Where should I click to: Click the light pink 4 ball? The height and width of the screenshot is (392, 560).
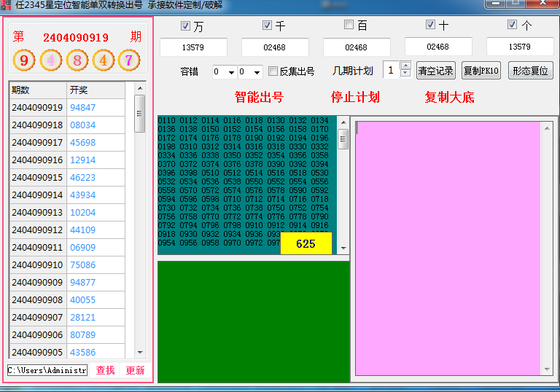pos(50,60)
